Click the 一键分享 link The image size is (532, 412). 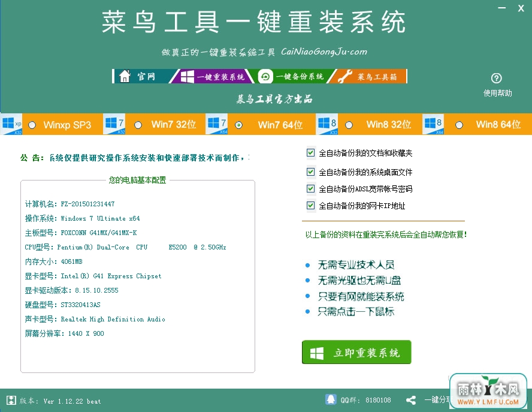pos(438,399)
